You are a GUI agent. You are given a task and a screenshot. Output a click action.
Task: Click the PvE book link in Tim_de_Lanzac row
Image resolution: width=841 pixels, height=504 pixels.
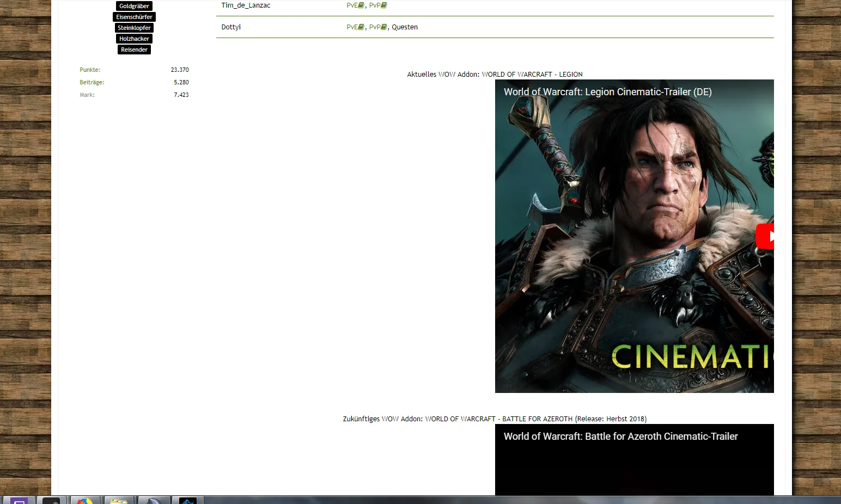[x=355, y=5]
